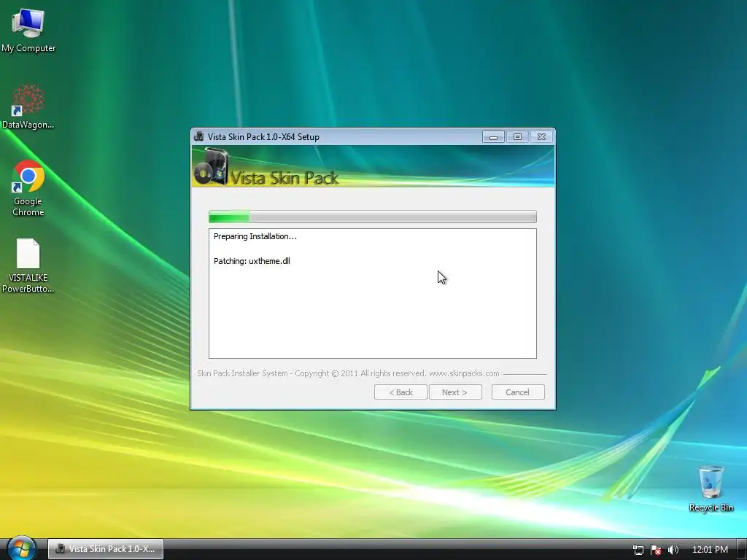The height and width of the screenshot is (560, 747).
Task: Open the volume speaker tray icon
Action: (673, 550)
